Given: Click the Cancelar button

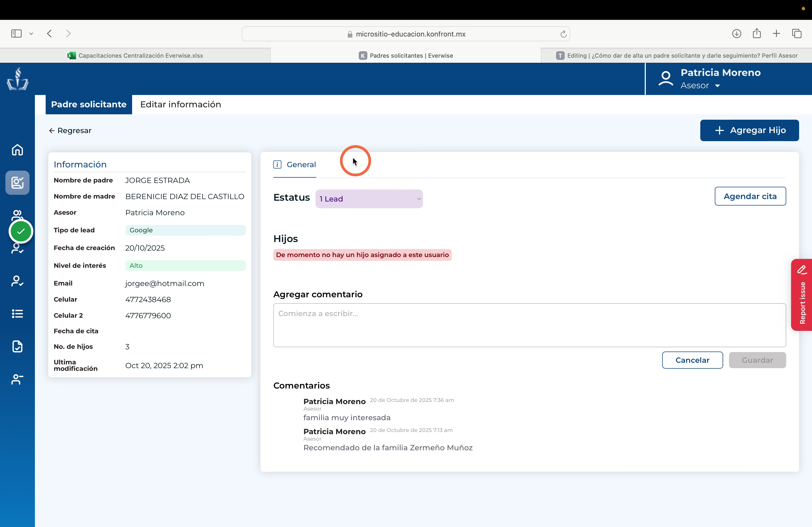Looking at the screenshot, I should [692, 360].
